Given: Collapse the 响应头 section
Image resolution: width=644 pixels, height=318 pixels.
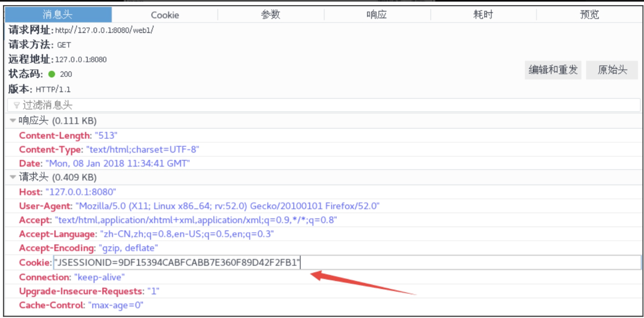Looking at the screenshot, I should tap(13, 121).
